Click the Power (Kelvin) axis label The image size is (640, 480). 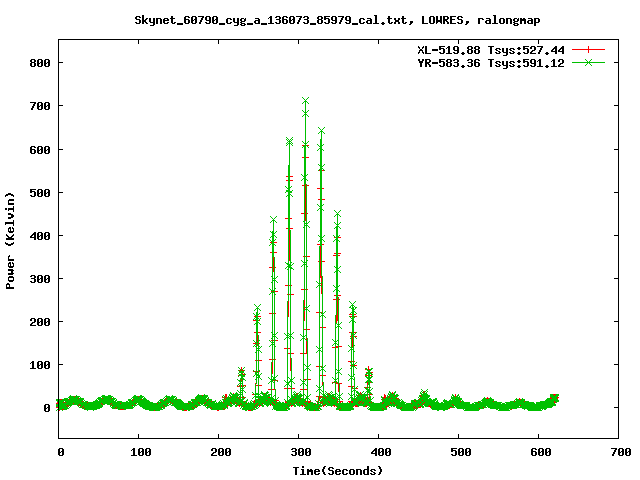coord(10,241)
